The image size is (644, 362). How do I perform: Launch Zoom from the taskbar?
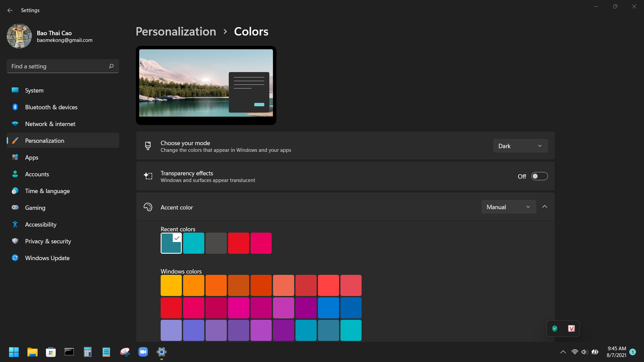click(143, 352)
